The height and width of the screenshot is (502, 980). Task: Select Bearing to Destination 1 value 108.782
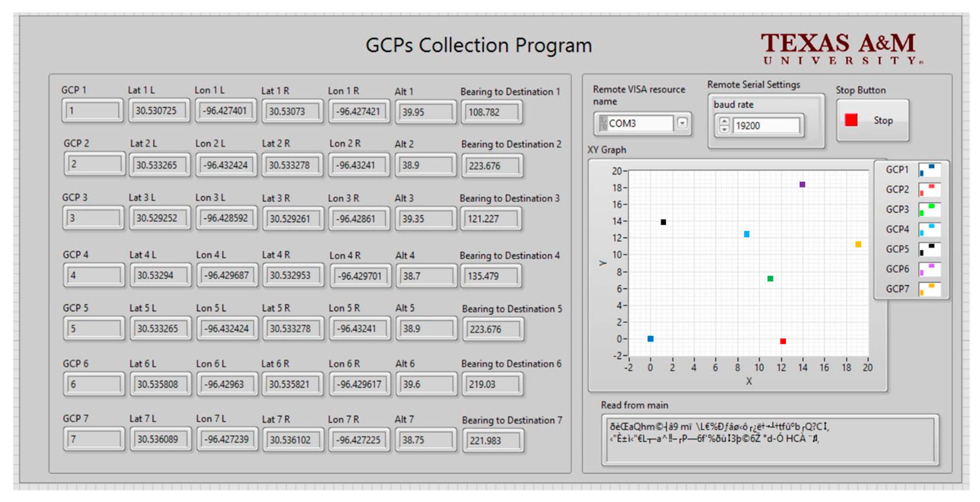point(491,112)
